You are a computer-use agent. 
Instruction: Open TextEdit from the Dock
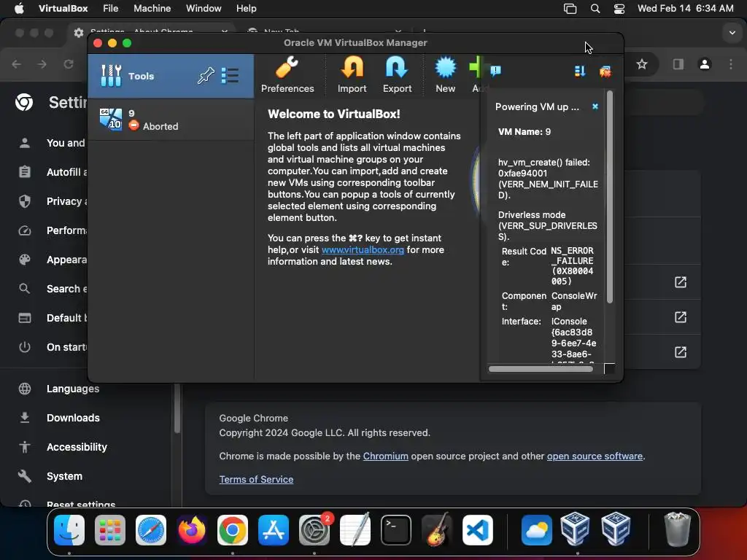(355, 530)
